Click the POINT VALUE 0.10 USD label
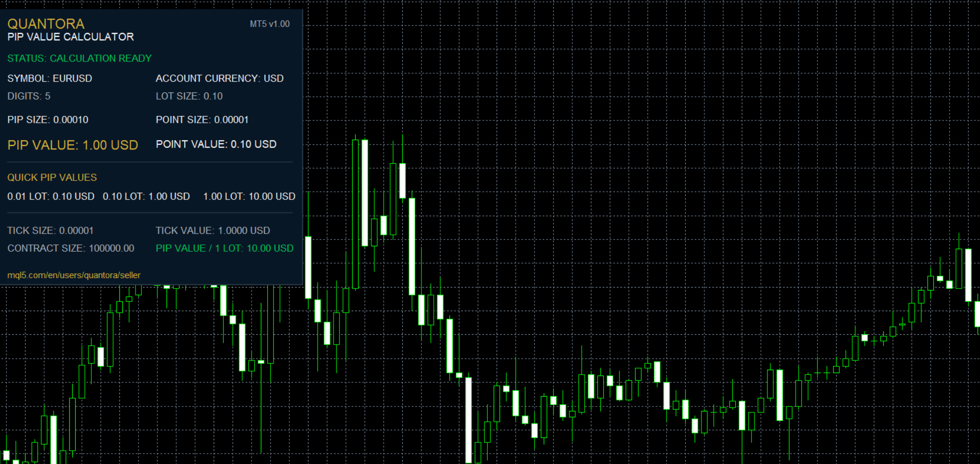 tap(216, 144)
